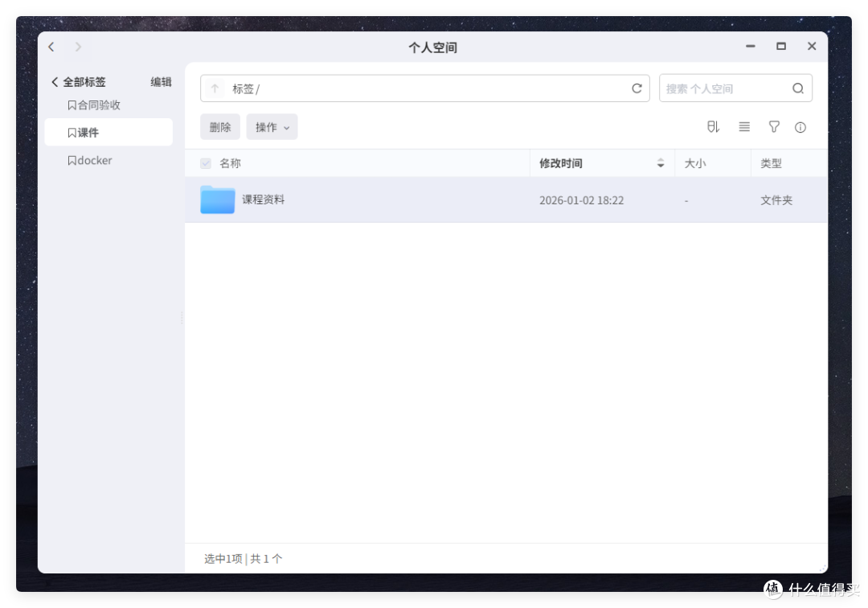
Task: Click the 删除 button
Action: click(219, 127)
